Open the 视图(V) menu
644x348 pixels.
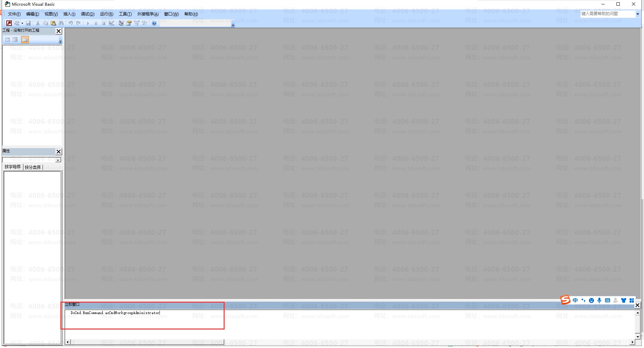[x=51, y=14]
